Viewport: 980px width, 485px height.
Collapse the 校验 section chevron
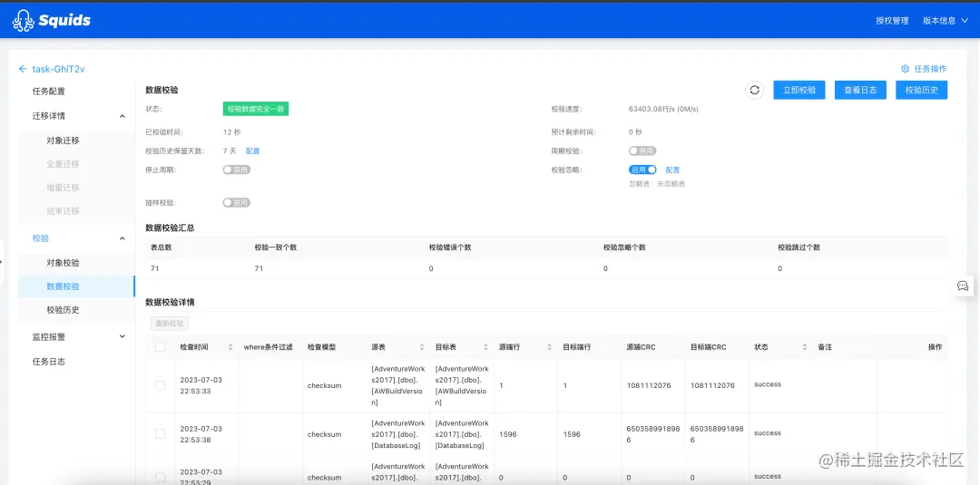[x=122, y=238]
